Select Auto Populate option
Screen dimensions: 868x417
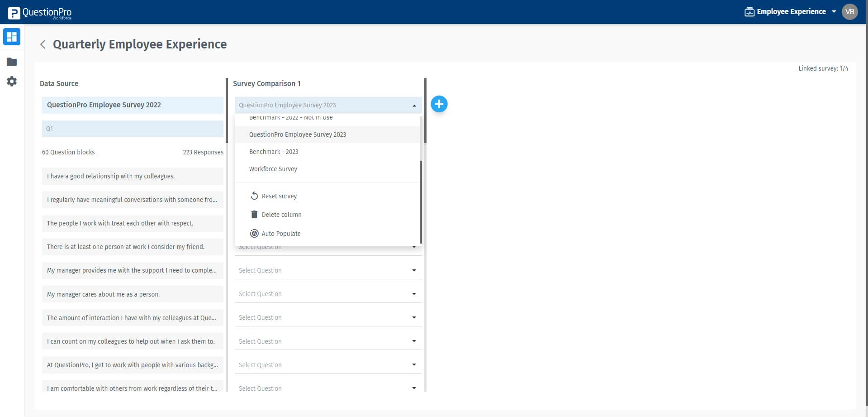(281, 234)
